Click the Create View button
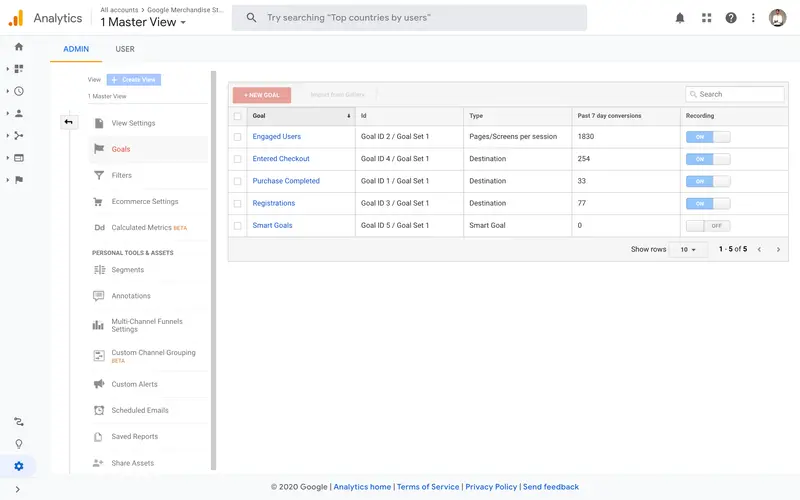800x500 pixels. coord(134,80)
